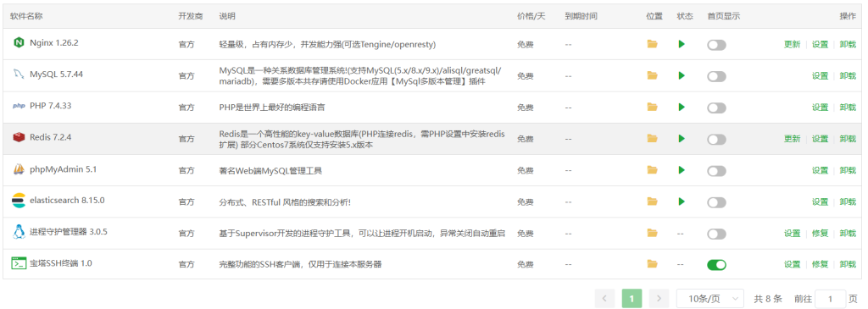Click the 宝塔SSH终端 terminal icon
The height and width of the screenshot is (309, 868).
19,263
